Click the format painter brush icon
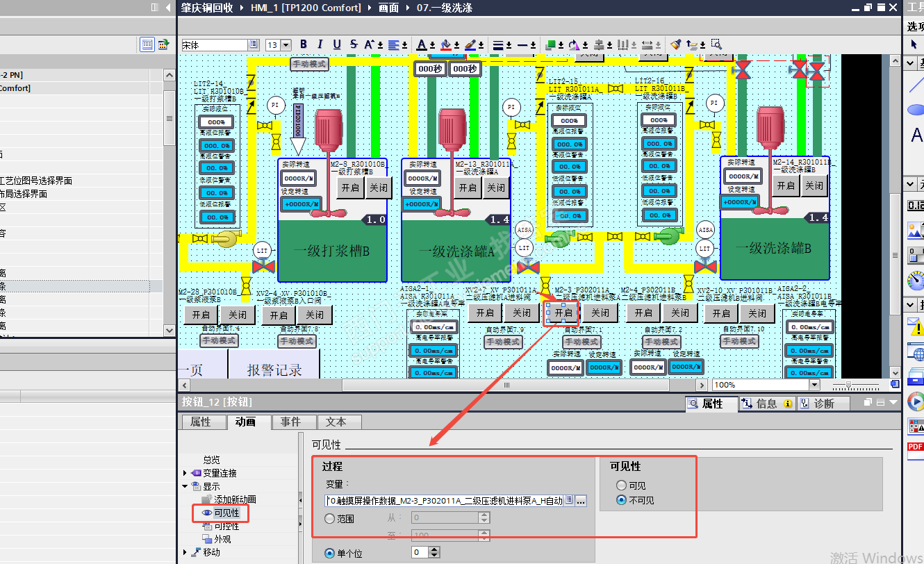The image size is (924, 564). 676,44
